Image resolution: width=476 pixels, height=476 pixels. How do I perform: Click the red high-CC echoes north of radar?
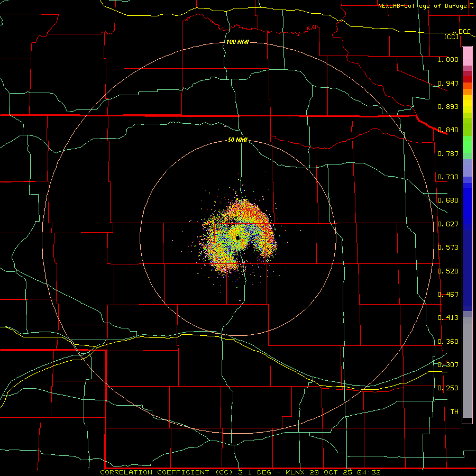coord(248,211)
